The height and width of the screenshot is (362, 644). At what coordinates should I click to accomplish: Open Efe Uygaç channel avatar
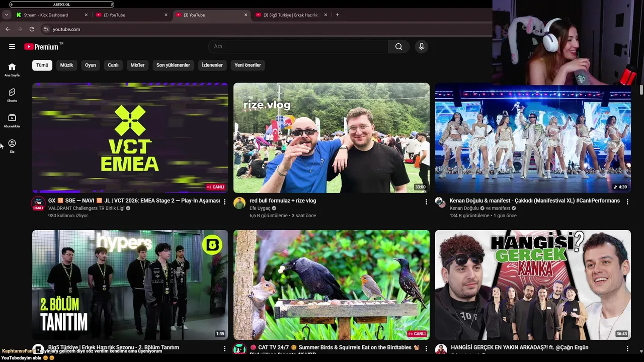click(239, 203)
